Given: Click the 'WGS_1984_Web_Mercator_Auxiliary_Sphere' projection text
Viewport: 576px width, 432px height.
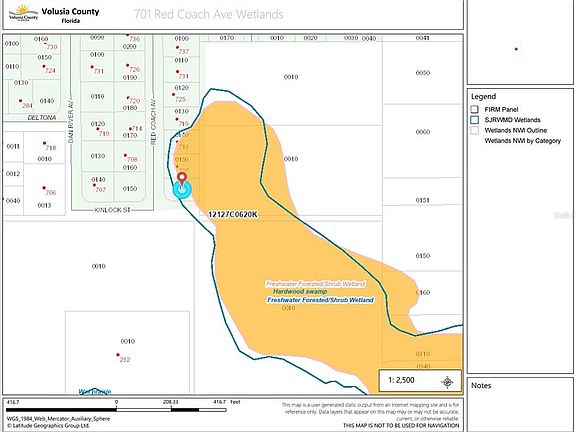Looking at the screenshot, I should 58,419.
